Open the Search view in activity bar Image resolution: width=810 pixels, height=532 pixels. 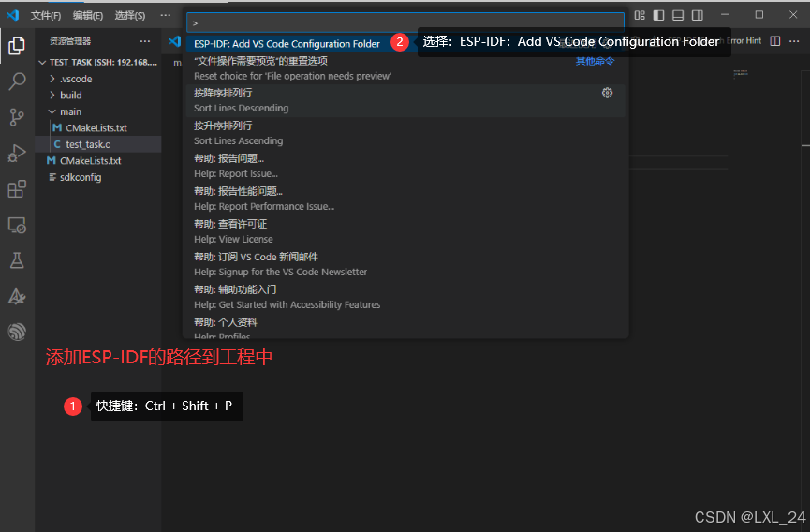coord(17,81)
